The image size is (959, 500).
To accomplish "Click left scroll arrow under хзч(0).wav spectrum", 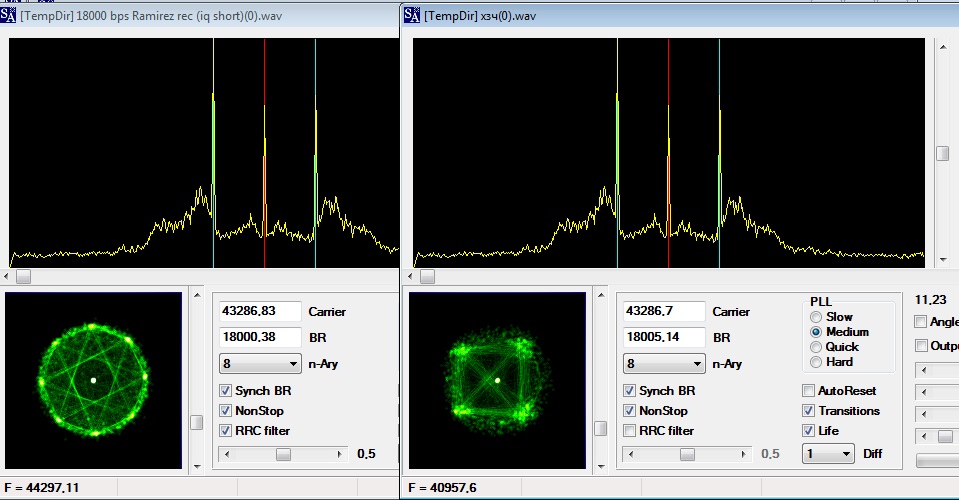I will 410,277.
